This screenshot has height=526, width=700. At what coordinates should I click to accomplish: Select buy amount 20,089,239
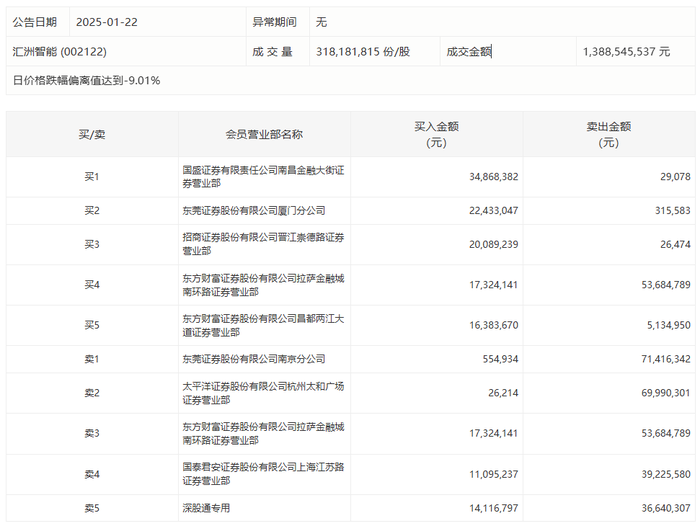pyautogui.click(x=494, y=245)
